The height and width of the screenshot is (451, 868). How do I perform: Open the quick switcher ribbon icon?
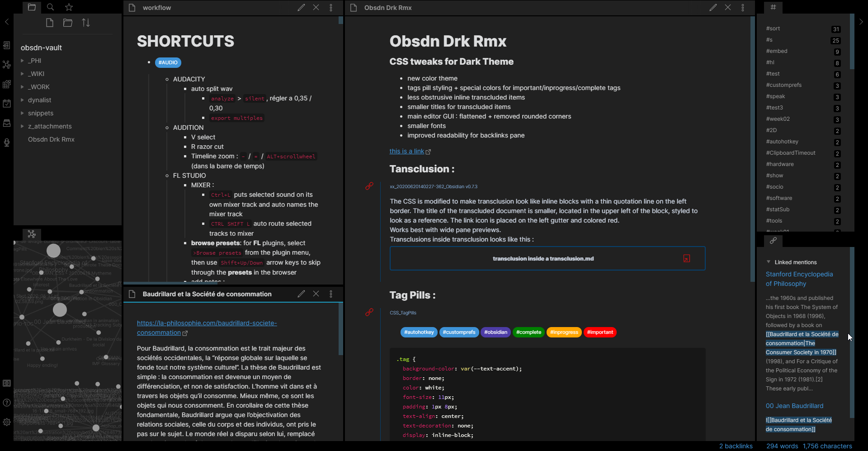[x=6, y=45]
